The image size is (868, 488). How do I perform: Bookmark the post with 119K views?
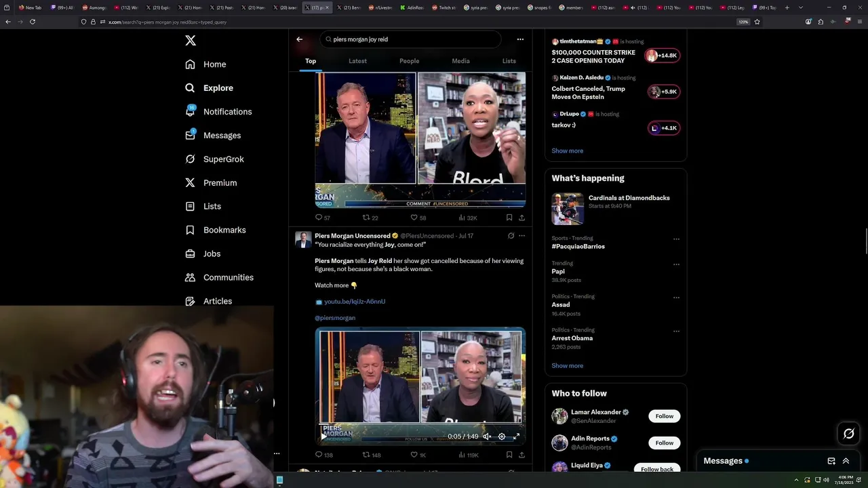[x=509, y=455]
